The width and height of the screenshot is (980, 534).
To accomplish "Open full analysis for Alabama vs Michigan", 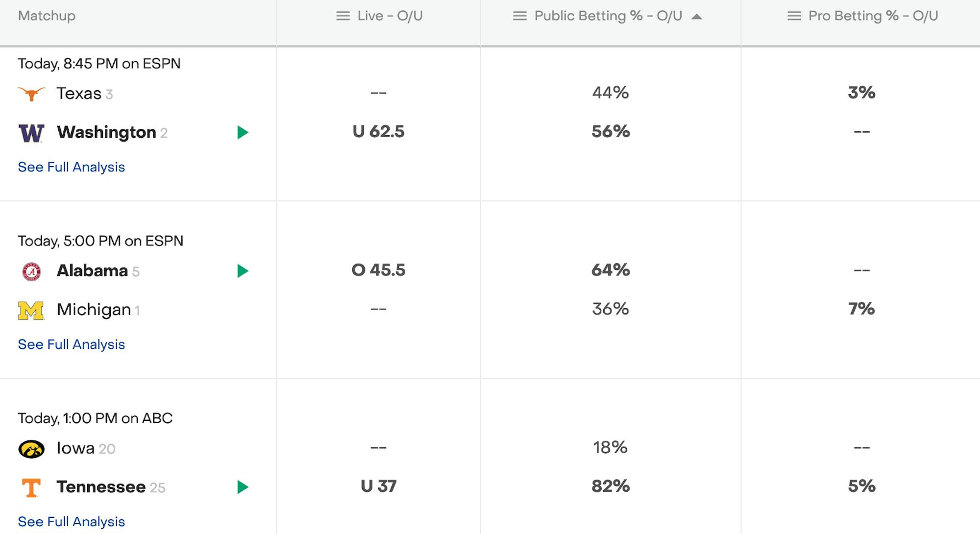I will [72, 344].
